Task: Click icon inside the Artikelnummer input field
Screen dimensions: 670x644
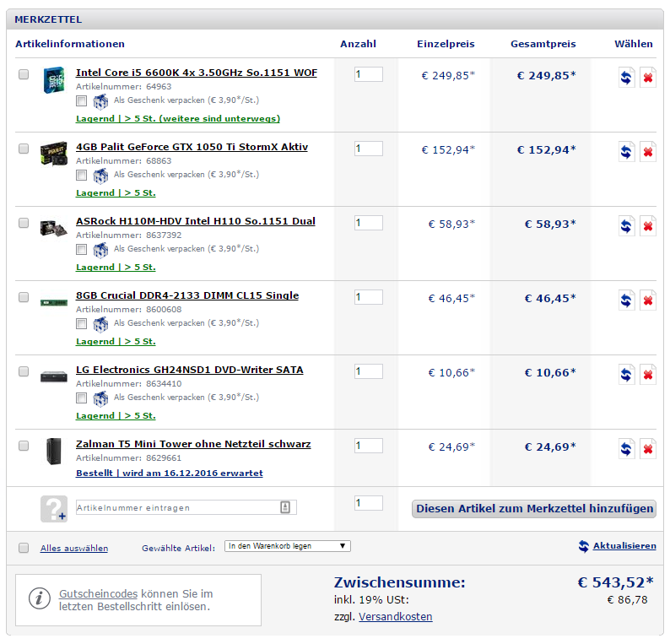Action: [x=285, y=507]
